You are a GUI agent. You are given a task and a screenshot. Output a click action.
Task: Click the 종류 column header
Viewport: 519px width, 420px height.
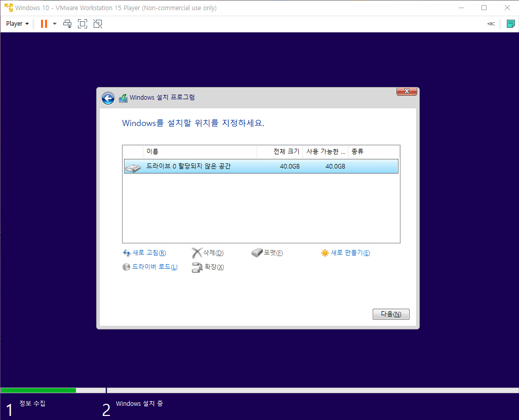[373, 151]
